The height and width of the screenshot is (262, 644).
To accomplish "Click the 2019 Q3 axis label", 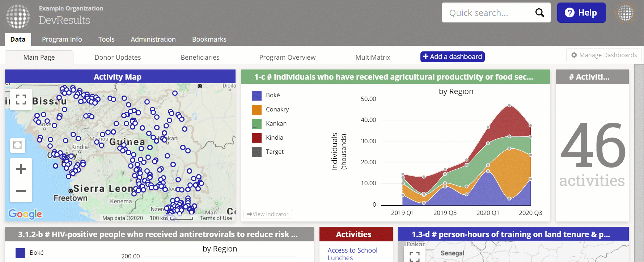I will tap(445, 213).
